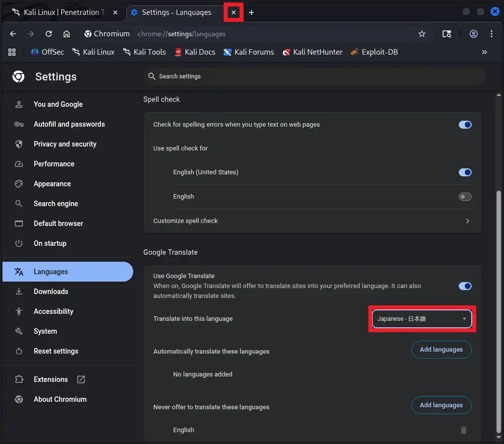Image resolution: width=504 pixels, height=444 pixels.
Task: Turn off Use Google Translate switch
Action: [x=465, y=286]
